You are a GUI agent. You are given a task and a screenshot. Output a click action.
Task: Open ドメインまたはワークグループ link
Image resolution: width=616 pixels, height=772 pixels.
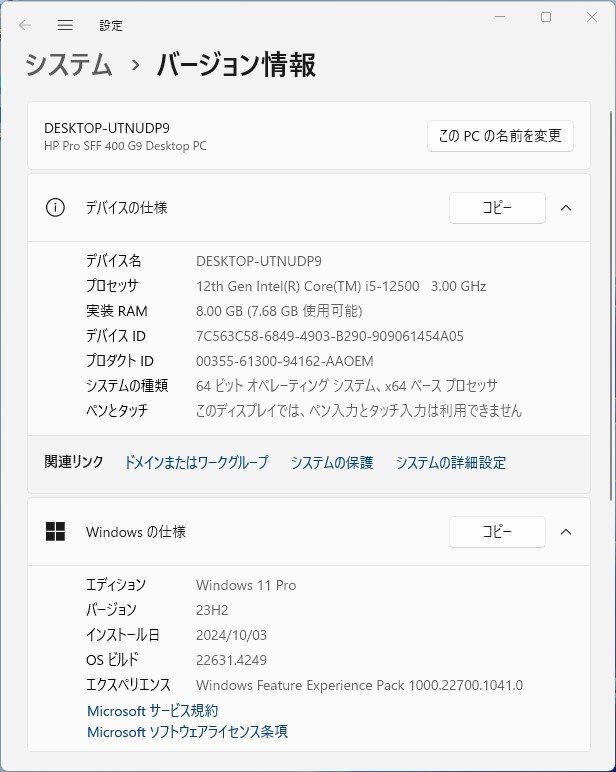coord(196,462)
